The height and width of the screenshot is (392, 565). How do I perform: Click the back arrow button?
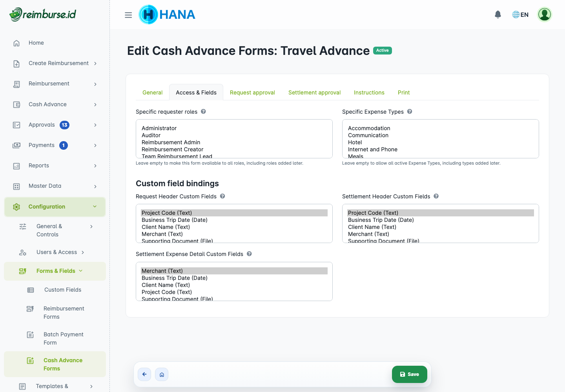(144, 374)
